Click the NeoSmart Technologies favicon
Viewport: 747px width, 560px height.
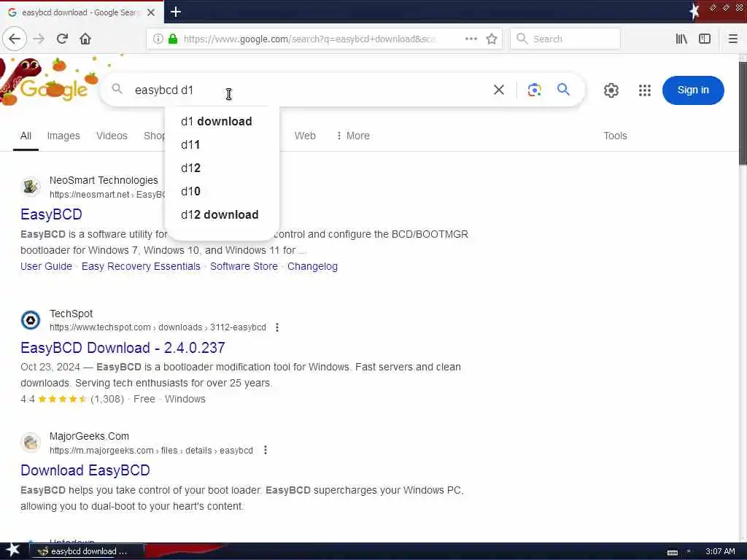pyautogui.click(x=31, y=186)
